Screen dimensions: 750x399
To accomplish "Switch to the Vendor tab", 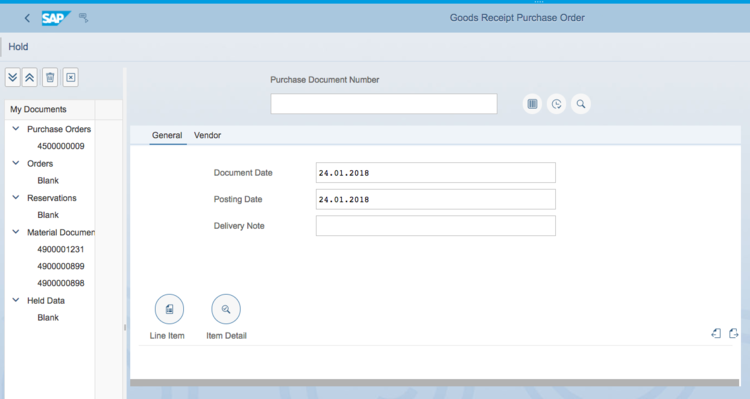I will click(207, 135).
